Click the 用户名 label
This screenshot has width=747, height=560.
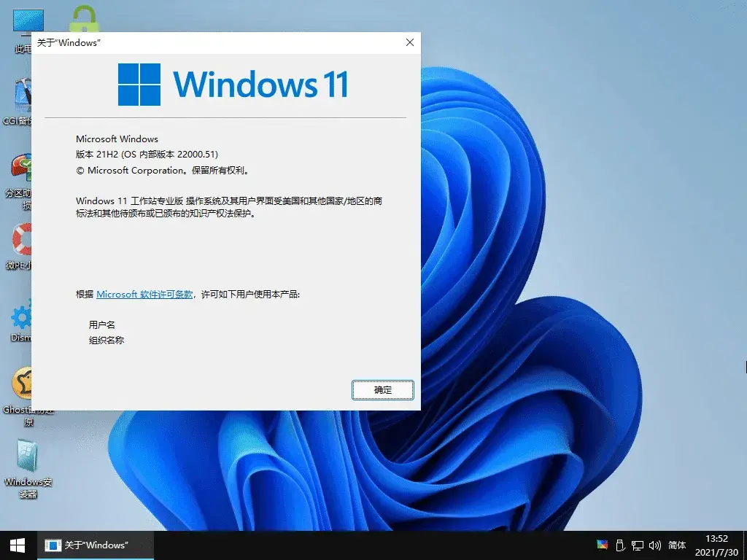click(x=101, y=324)
